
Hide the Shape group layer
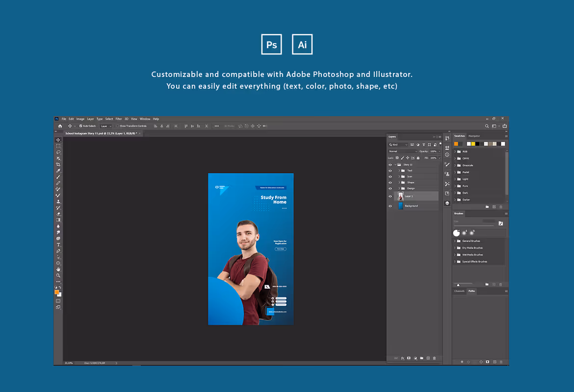pyautogui.click(x=390, y=182)
